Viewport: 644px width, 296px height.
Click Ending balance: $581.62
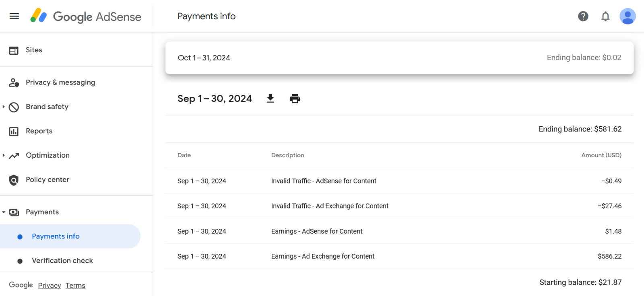pos(580,129)
